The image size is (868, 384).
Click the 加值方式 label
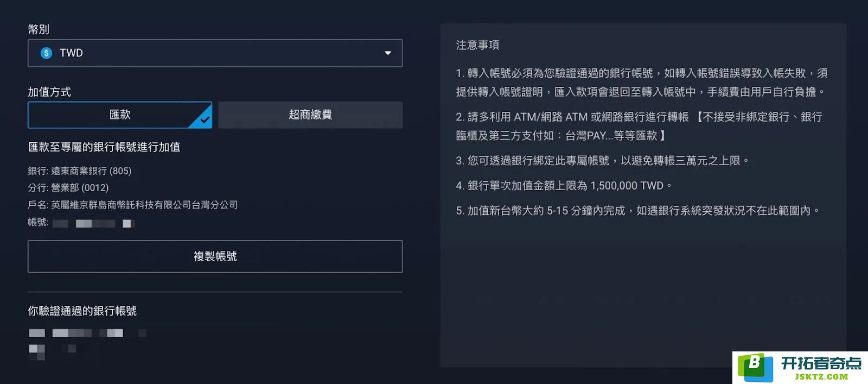pos(49,92)
